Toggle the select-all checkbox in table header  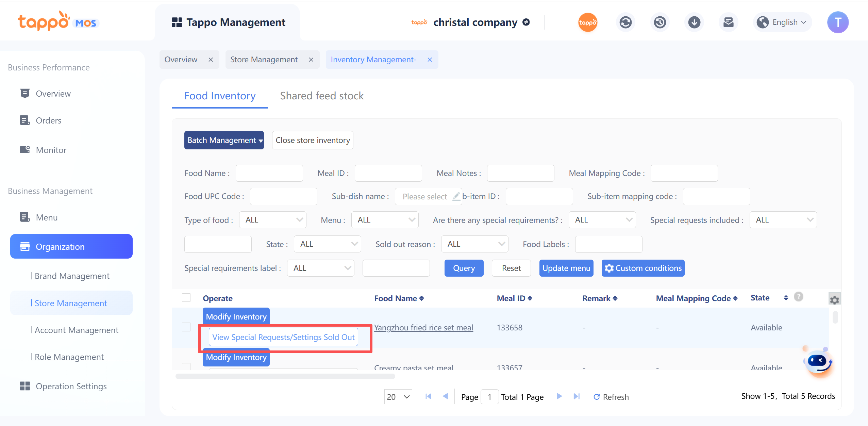click(186, 298)
